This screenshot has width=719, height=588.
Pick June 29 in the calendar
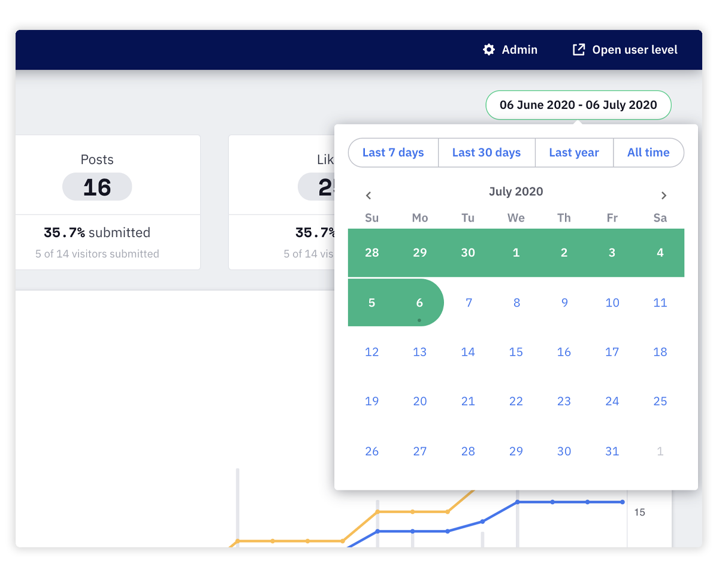point(420,253)
